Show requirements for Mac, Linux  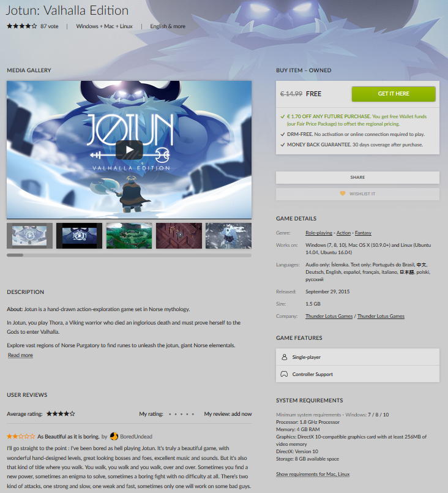[313, 474]
